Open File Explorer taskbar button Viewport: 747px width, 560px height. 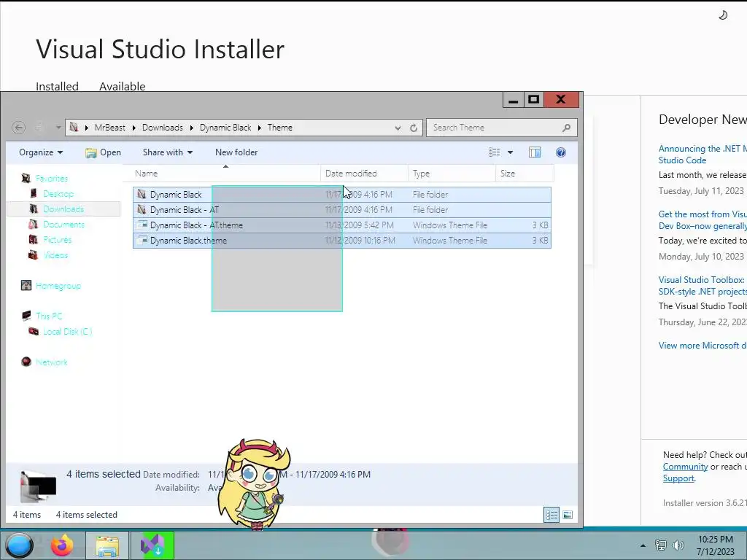tap(107, 545)
